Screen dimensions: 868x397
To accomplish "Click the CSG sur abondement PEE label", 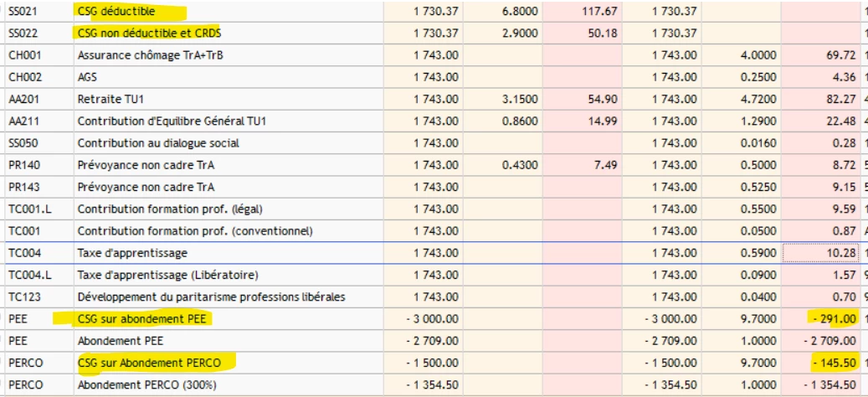I will (142, 318).
